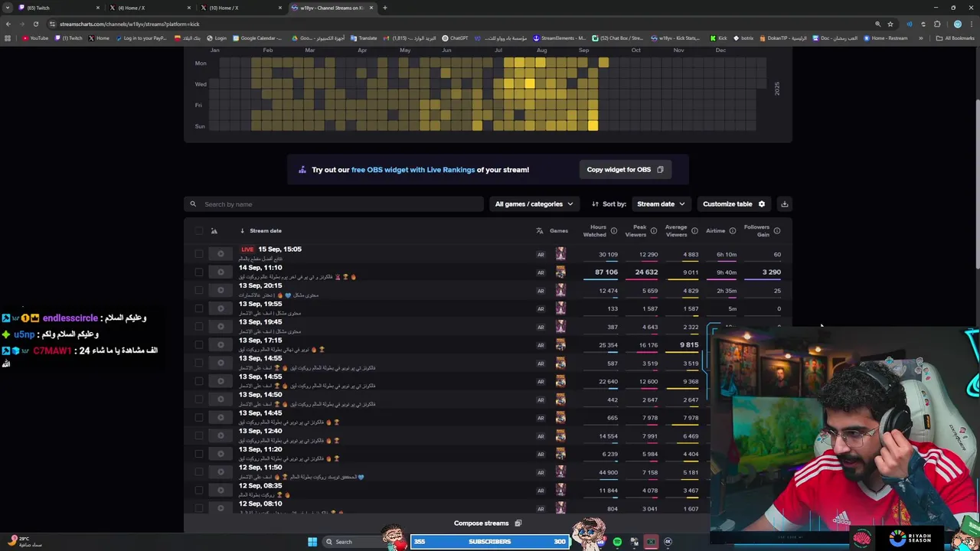
Task: Click game icon for 15 Sep, 15:05 stream
Action: (x=560, y=254)
